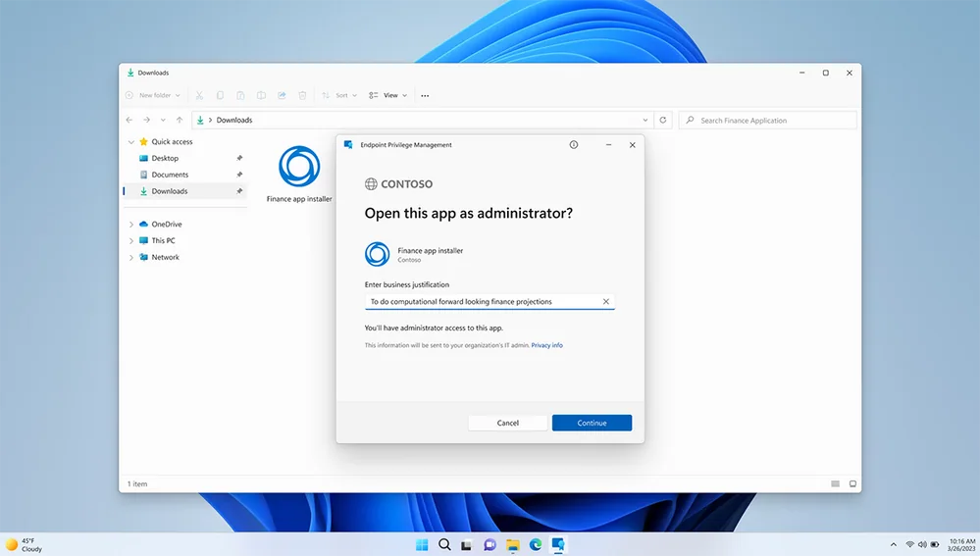The width and height of the screenshot is (980, 556).
Task: Close the Endpoint Privilege Management dialog
Action: (x=633, y=145)
